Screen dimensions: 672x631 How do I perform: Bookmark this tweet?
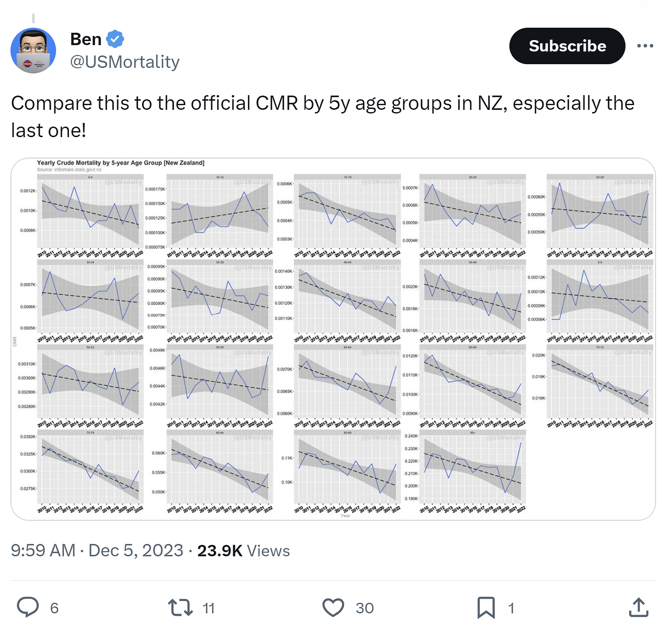tap(486, 607)
